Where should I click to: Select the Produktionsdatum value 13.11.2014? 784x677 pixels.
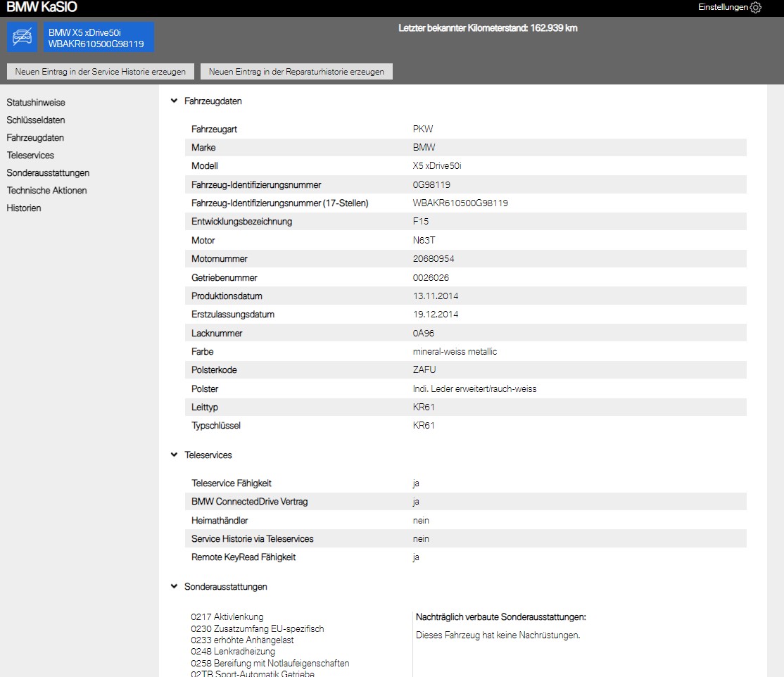tap(436, 296)
